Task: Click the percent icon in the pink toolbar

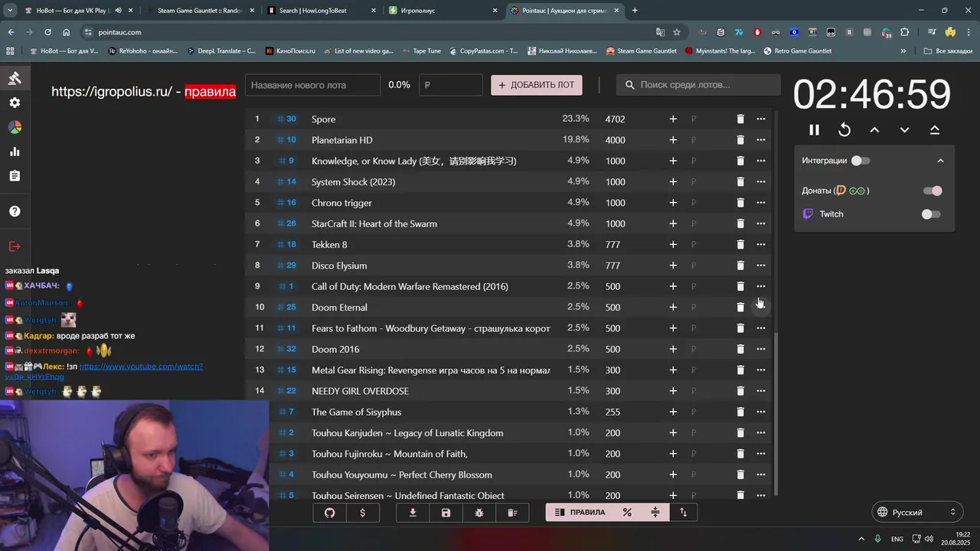Action: pyautogui.click(x=627, y=513)
